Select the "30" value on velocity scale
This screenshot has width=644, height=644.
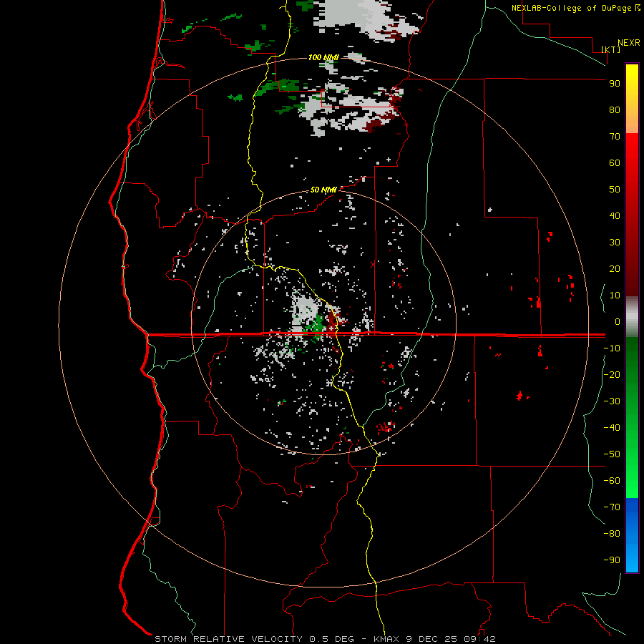(x=615, y=243)
